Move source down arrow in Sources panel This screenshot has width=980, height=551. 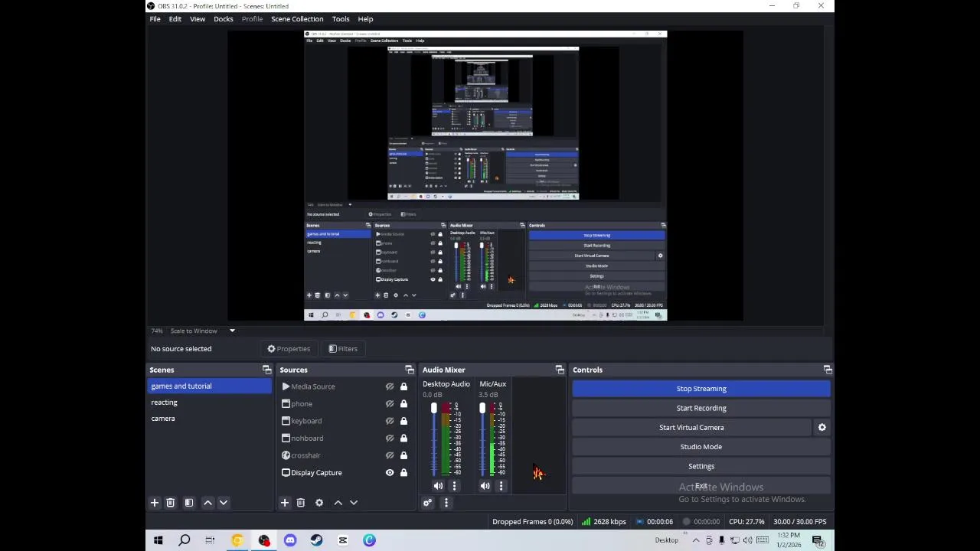click(x=354, y=503)
